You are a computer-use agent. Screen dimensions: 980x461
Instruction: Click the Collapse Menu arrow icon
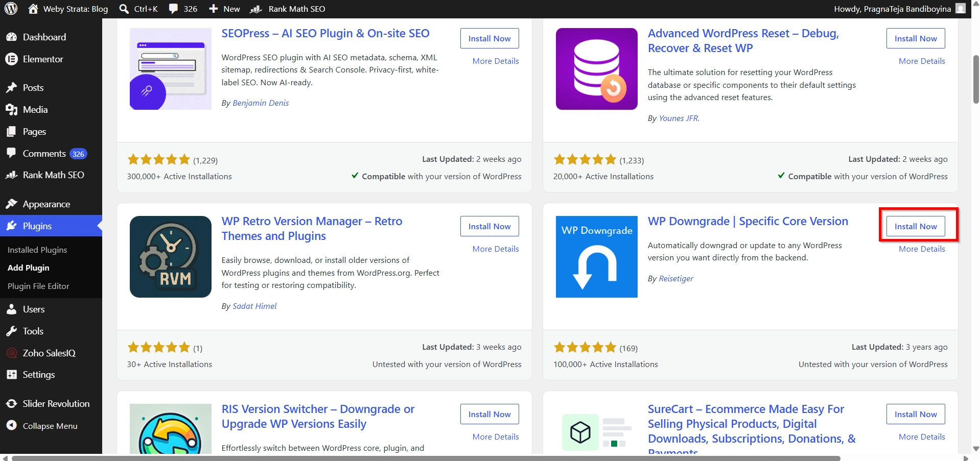click(x=11, y=425)
